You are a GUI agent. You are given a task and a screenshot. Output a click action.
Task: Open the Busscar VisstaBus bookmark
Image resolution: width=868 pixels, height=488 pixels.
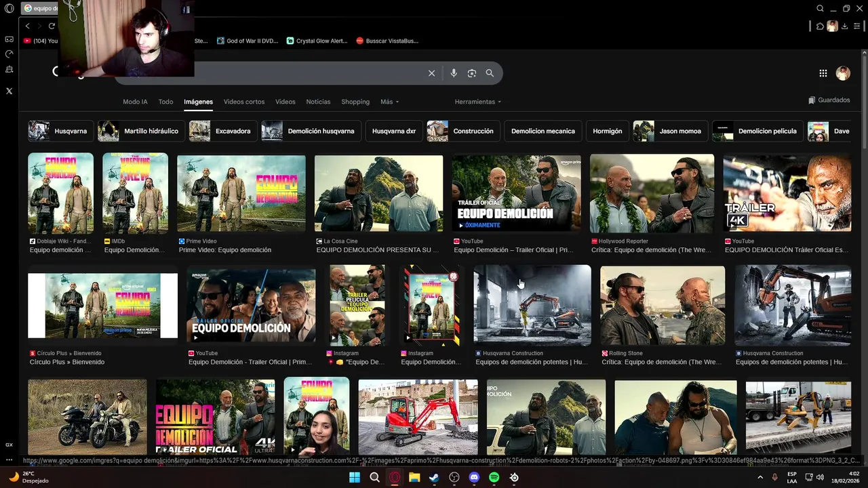pos(387,41)
